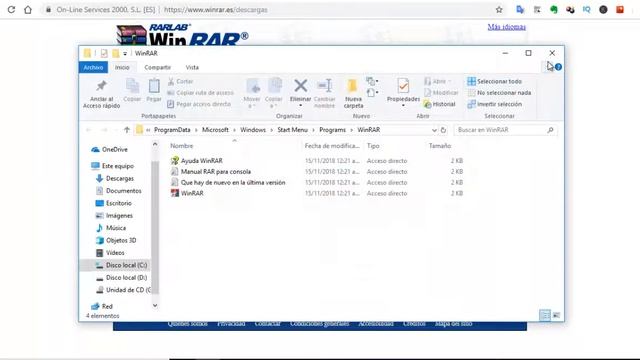
Task: Open the Nuevo elemento dropdown icon
Action: coord(371,81)
